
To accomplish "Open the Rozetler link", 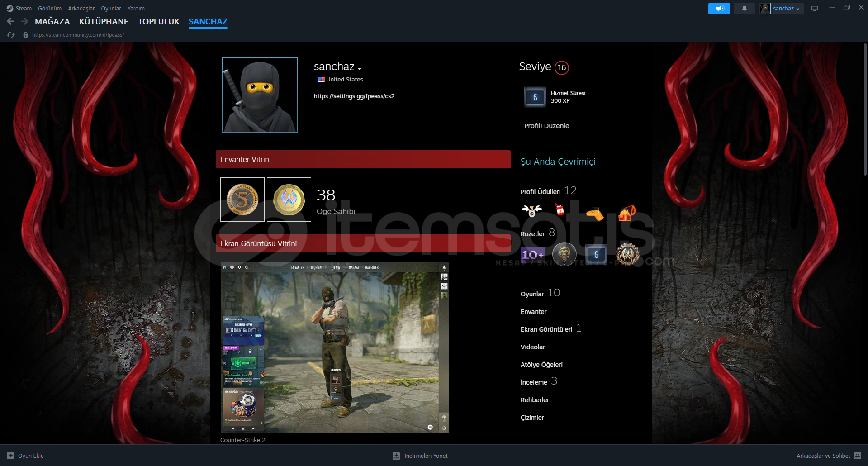I will (x=532, y=234).
